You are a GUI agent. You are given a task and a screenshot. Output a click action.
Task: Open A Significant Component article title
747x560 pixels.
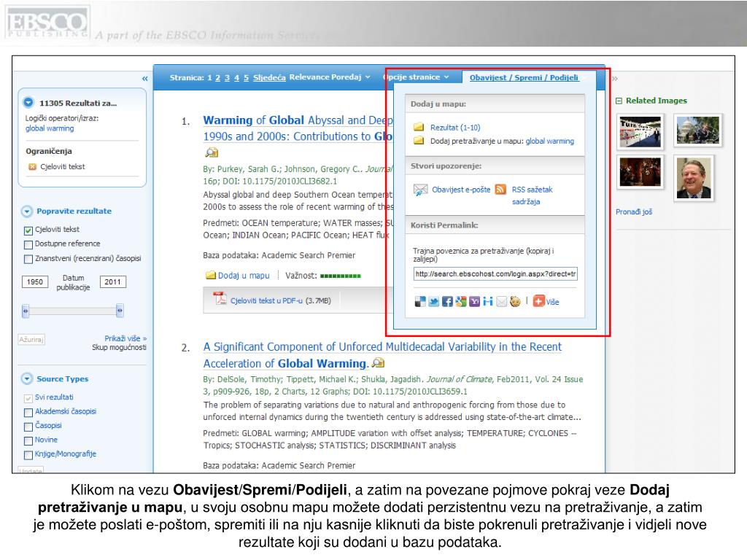(382, 355)
